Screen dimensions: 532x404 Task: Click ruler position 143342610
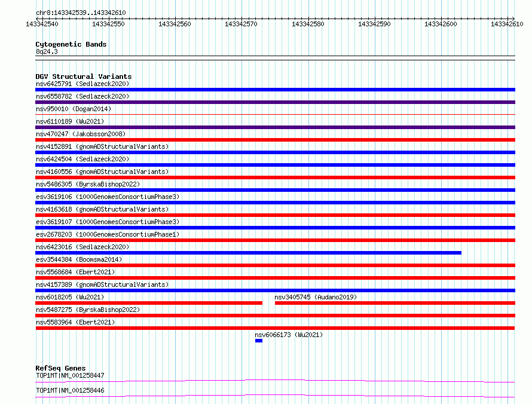[507, 24]
